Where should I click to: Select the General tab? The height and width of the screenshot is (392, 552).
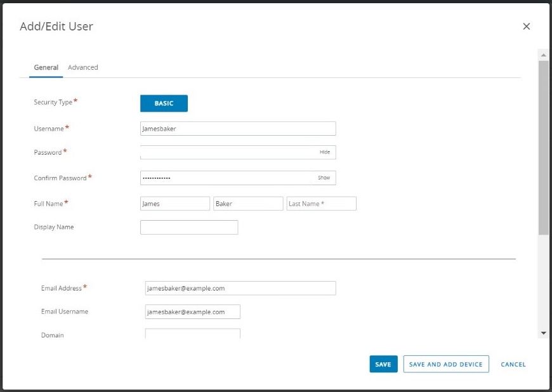pos(45,67)
